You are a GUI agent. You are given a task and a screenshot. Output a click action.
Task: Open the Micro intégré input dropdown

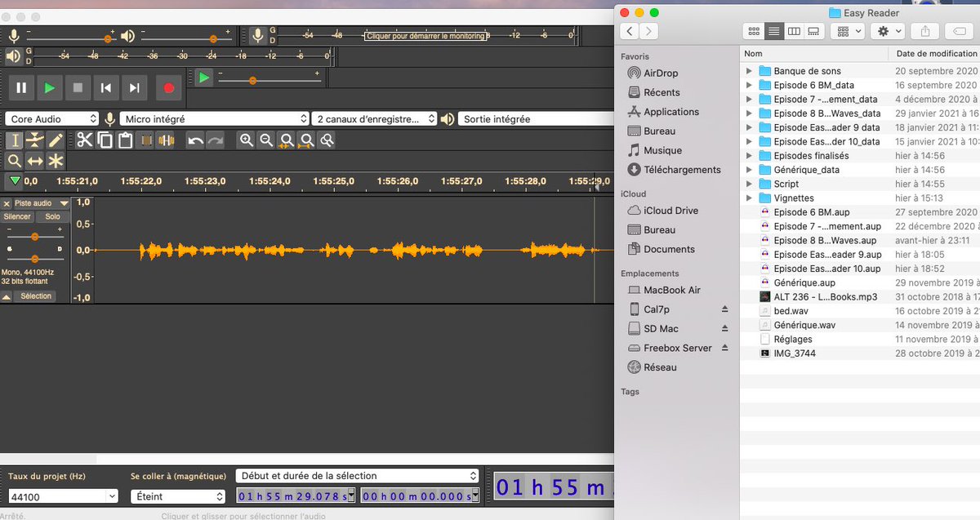coord(214,118)
